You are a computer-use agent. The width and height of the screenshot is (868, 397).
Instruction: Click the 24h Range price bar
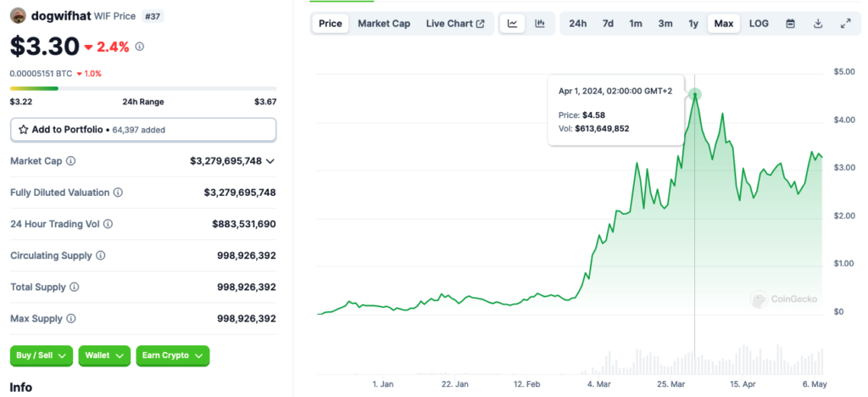click(142, 87)
